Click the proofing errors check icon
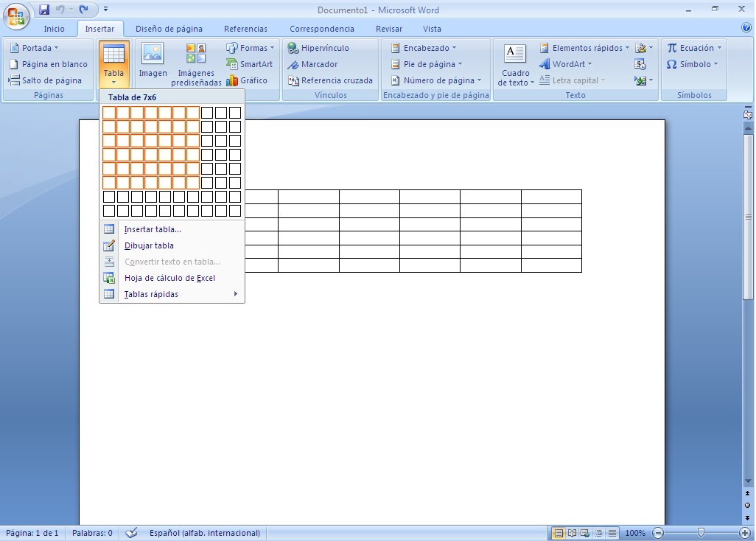Screen dimensions: 756x541 (x=131, y=534)
